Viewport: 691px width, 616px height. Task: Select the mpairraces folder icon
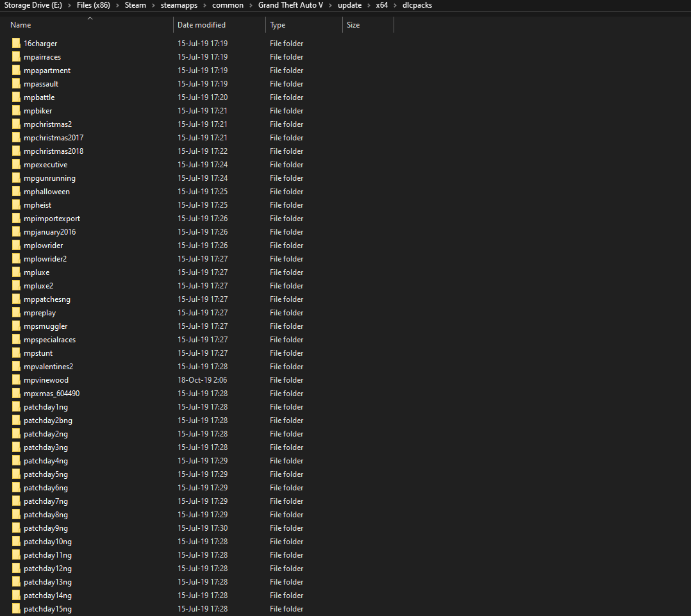(x=16, y=57)
